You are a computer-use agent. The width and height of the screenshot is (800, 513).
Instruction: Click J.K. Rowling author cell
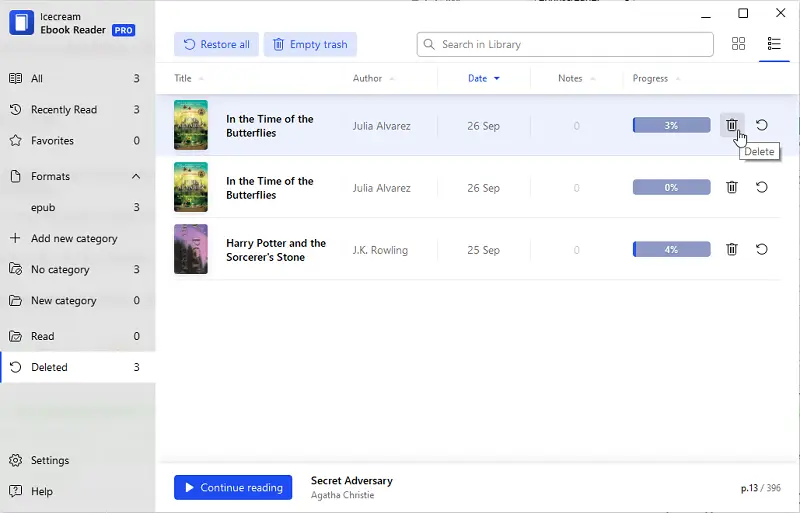click(380, 250)
